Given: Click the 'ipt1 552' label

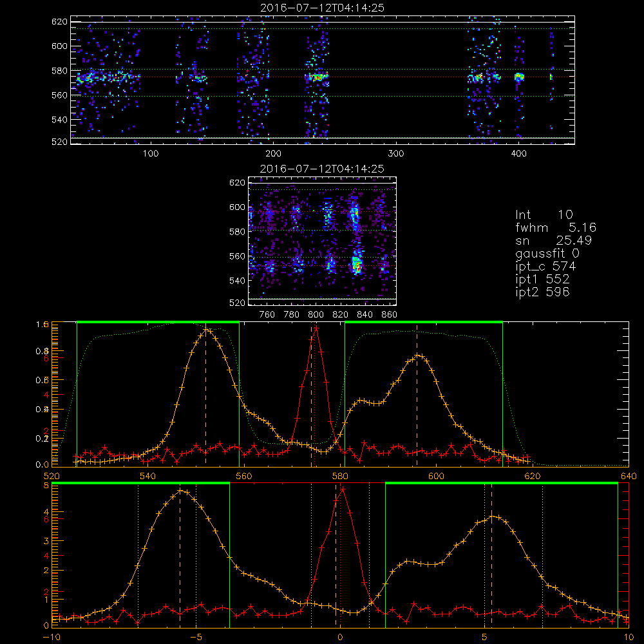Looking at the screenshot, I should pos(542,279).
